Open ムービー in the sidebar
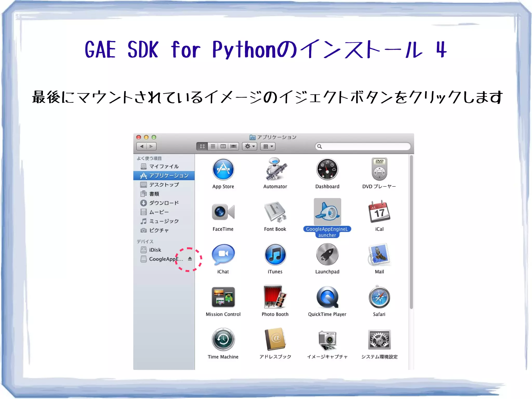 pos(164,212)
